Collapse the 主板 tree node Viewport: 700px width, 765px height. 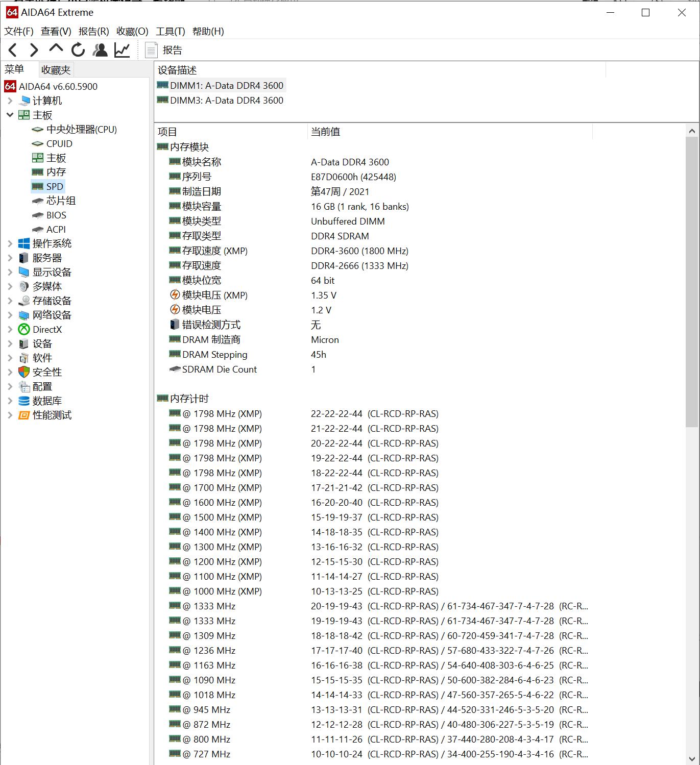pyautogui.click(x=10, y=115)
